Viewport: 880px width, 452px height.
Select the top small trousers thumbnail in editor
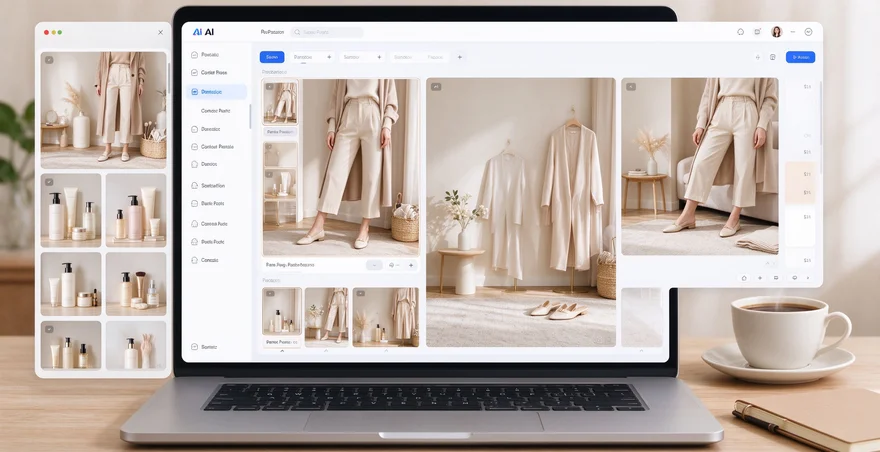[281, 102]
